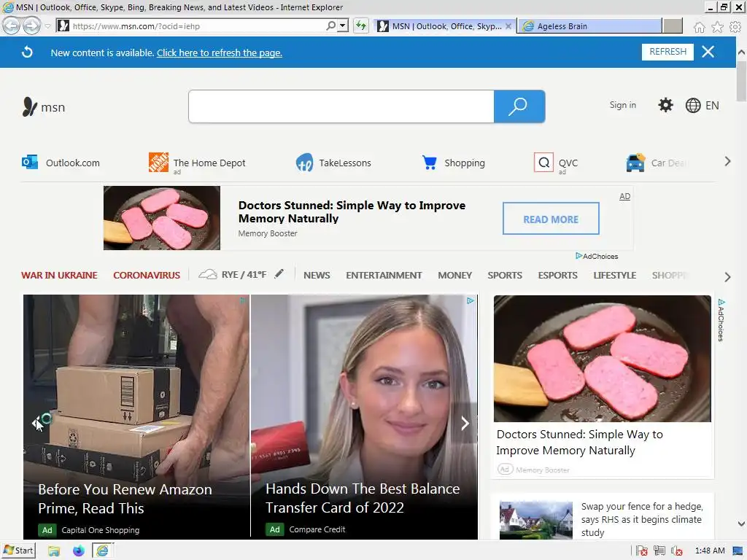This screenshot has height=560, width=747.
Task: Click the AdChoices triangle on balance card image
Action: 471,300
